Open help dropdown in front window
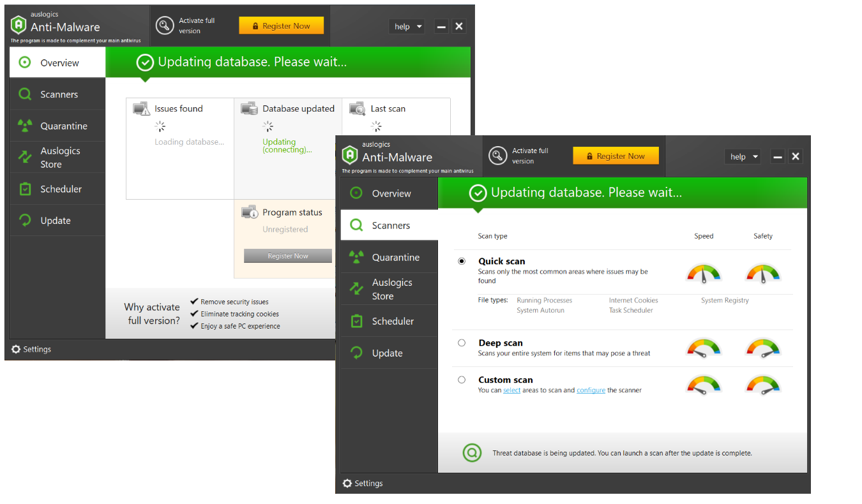This screenshot has height=504, width=862. (743, 156)
